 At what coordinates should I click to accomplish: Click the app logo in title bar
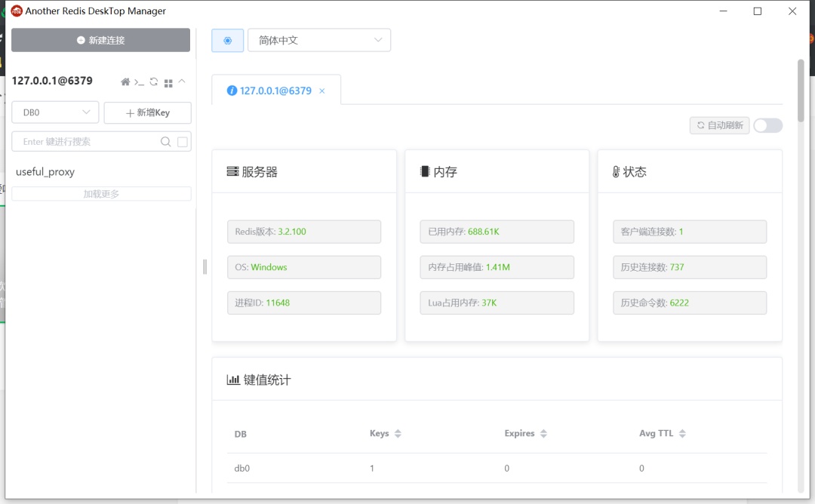click(x=17, y=11)
